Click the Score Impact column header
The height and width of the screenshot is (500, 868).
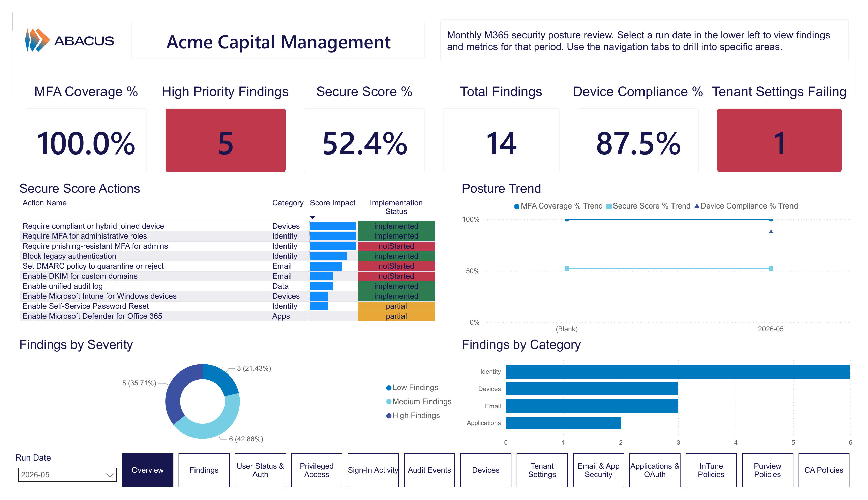coord(332,203)
